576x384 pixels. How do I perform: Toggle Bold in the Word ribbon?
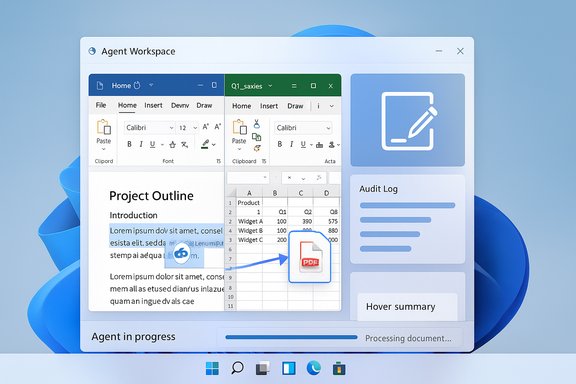129,144
